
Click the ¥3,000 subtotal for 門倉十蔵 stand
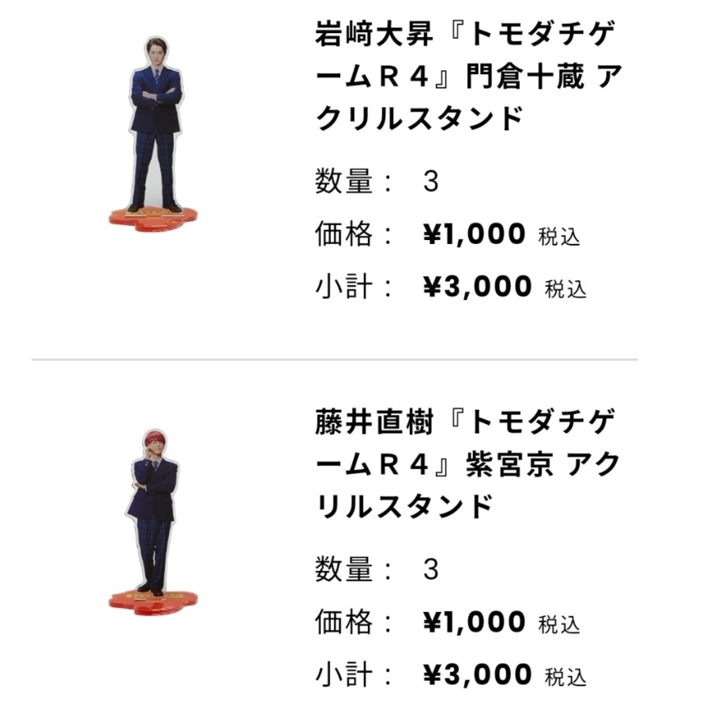tap(477, 286)
